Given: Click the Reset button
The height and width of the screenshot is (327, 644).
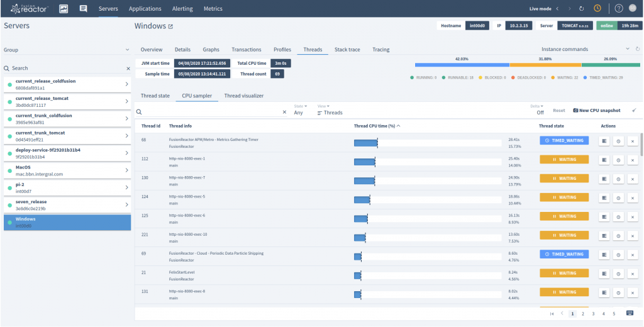Looking at the screenshot, I should (x=559, y=111).
